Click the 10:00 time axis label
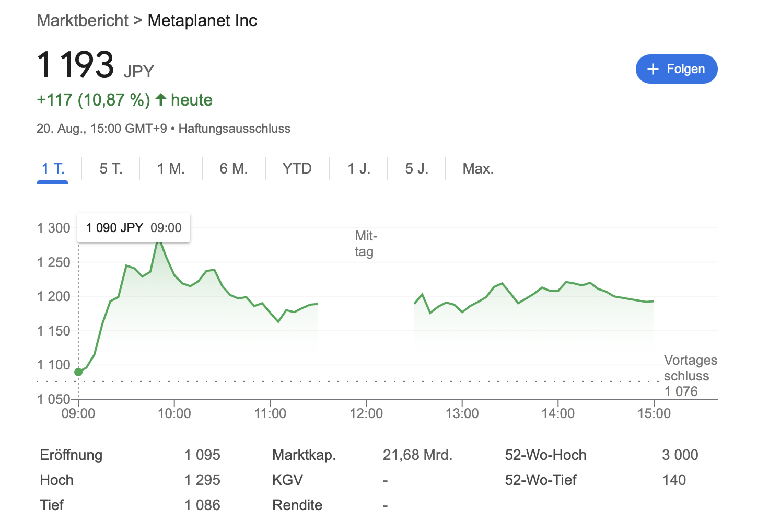The width and height of the screenshot is (769, 532). click(x=174, y=413)
